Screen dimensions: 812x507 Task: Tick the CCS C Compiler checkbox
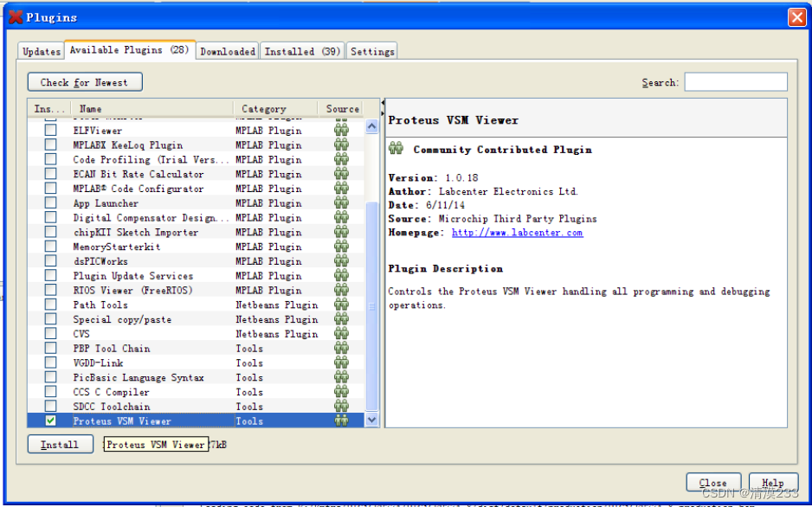50,392
